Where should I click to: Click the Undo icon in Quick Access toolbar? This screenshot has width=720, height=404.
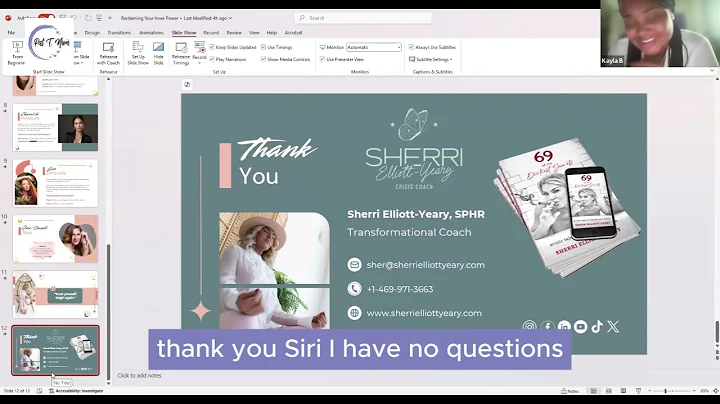(74, 18)
